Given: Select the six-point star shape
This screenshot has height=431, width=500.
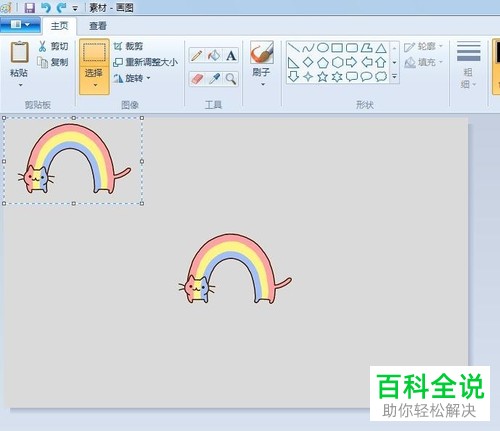Looking at the screenshot, I should 337,77.
